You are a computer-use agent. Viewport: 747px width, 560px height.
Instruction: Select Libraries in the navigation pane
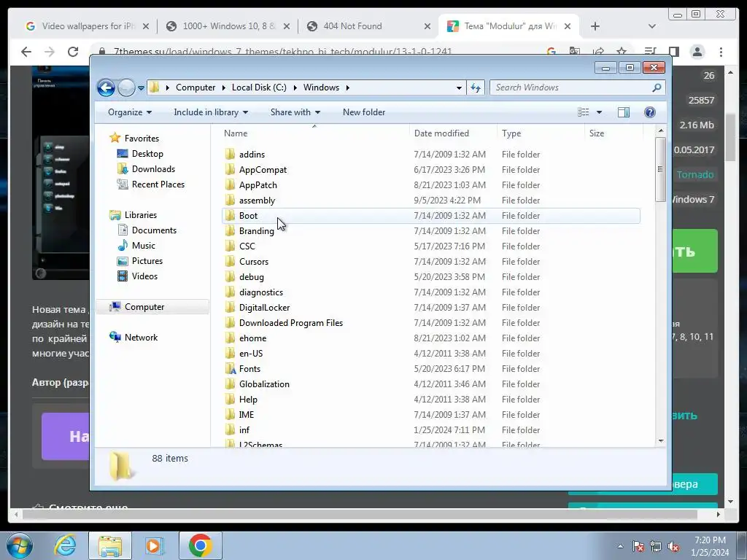pyautogui.click(x=141, y=215)
